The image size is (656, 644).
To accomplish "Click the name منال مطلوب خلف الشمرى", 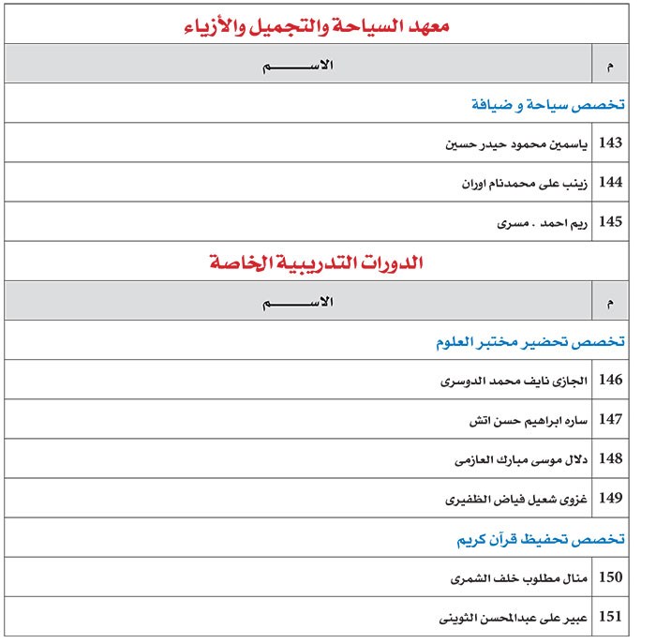I will tap(519, 577).
